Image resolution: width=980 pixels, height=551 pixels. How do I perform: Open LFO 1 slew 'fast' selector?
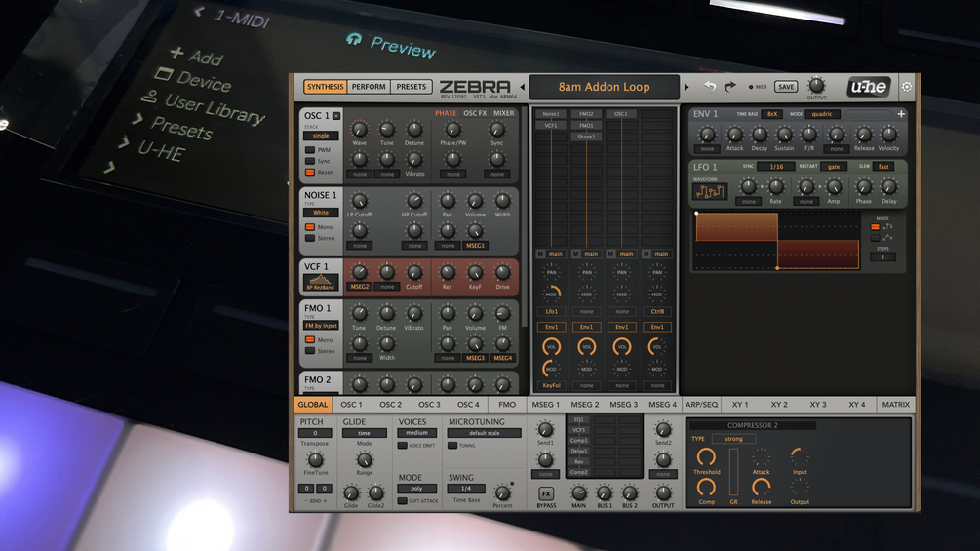tap(883, 167)
